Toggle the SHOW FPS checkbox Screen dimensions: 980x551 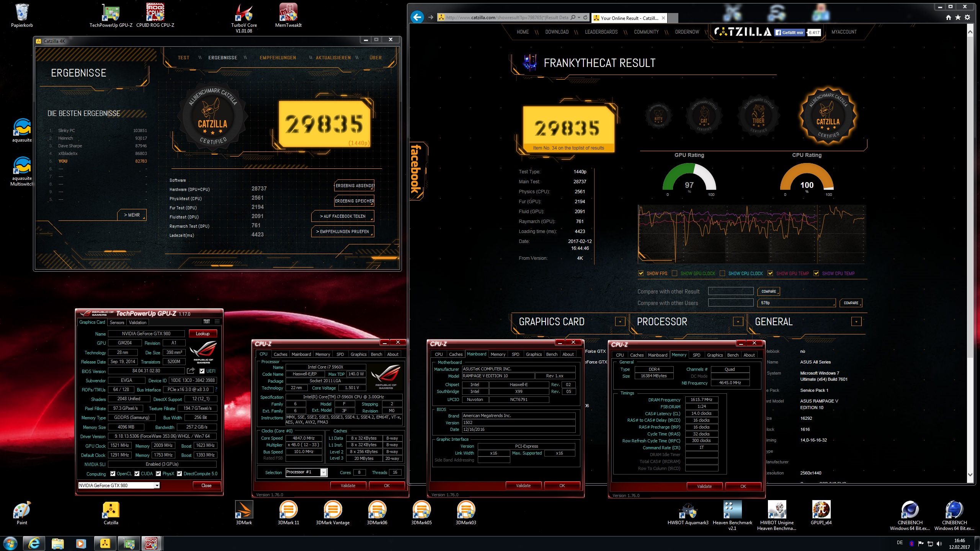tap(641, 273)
